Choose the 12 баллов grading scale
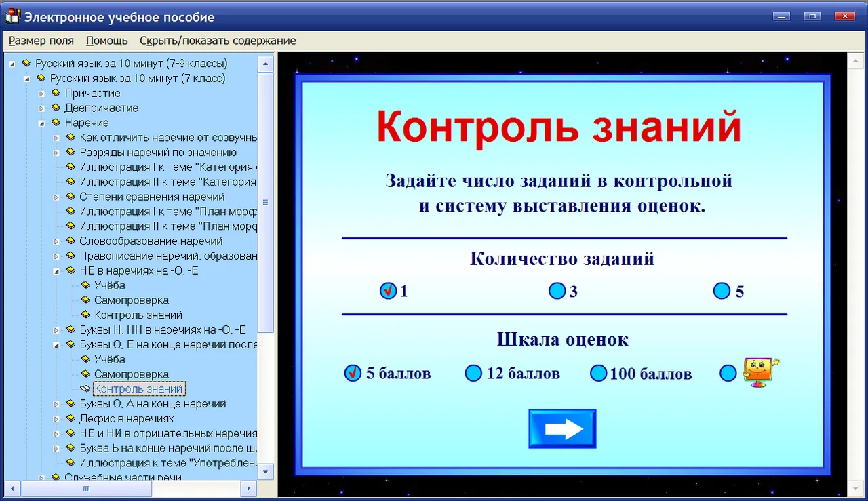The width and height of the screenshot is (868, 501). click(x=473, y=374)
